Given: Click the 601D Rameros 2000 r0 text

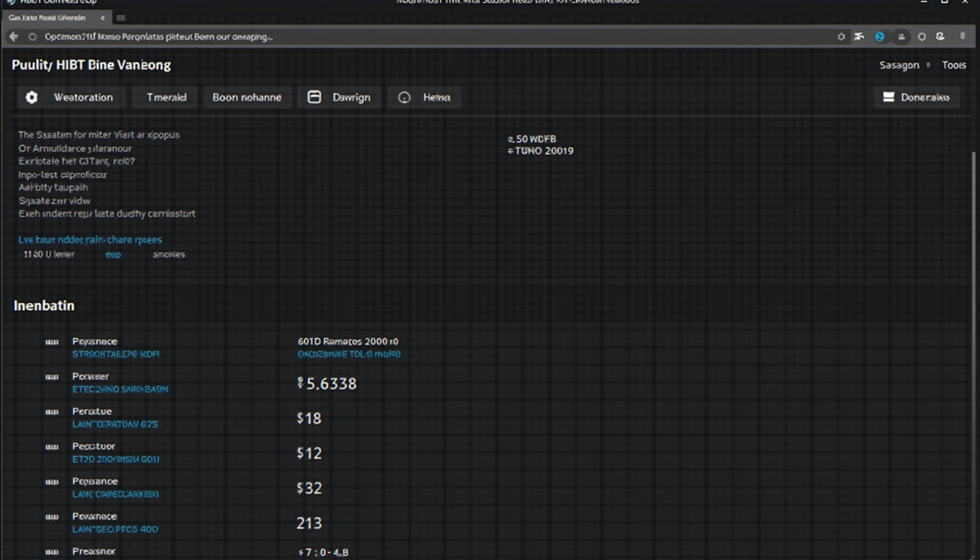Looking at the screenshot, I should (x=348, y=341).
